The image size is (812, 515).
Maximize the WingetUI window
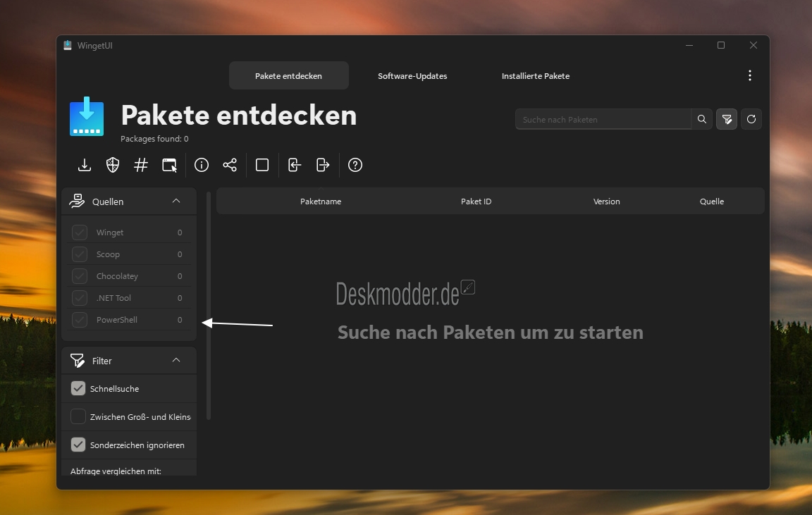[721, 46]
